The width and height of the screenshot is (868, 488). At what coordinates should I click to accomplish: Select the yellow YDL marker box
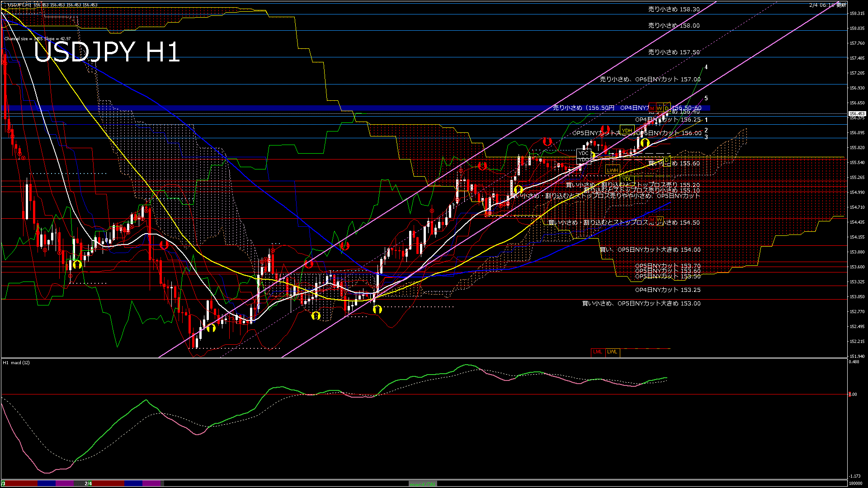(x=627, y=179)
